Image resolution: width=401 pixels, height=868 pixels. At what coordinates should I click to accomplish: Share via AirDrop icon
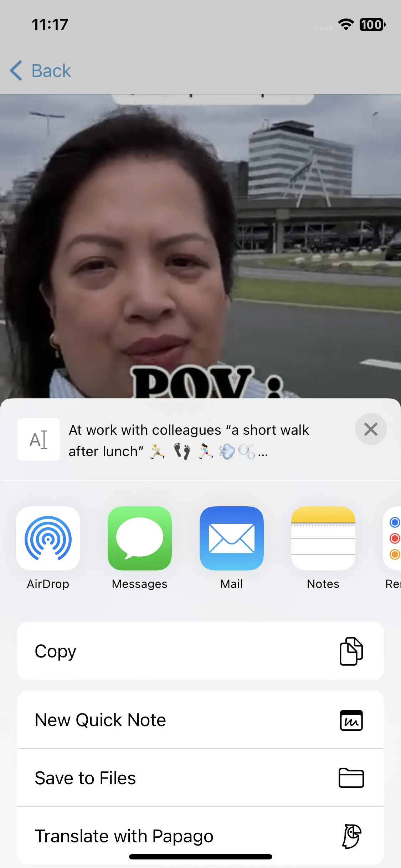tap(48, 538)
